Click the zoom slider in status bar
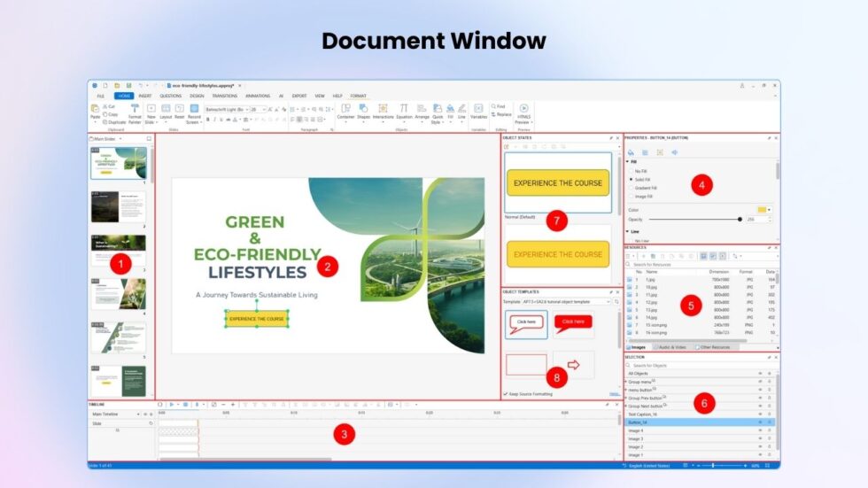Image resolution: width=868 pixels, height=488 pixels. pyautogui.click(x=713, y=466)
